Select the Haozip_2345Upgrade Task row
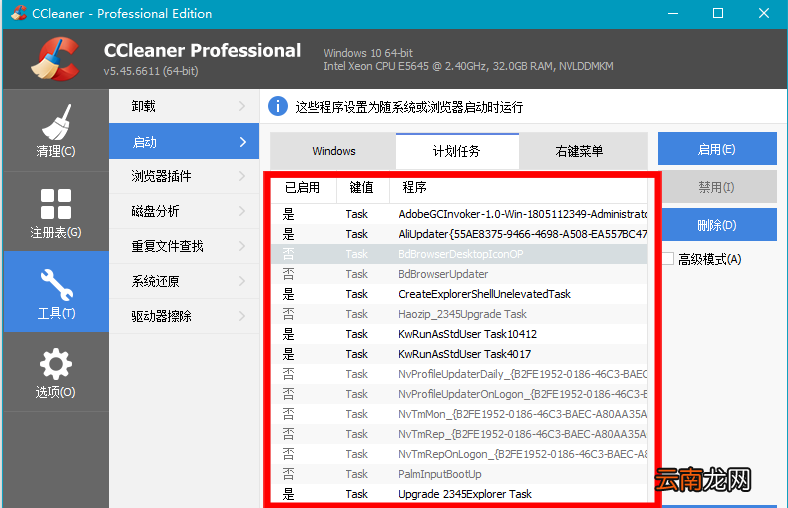 459,314
